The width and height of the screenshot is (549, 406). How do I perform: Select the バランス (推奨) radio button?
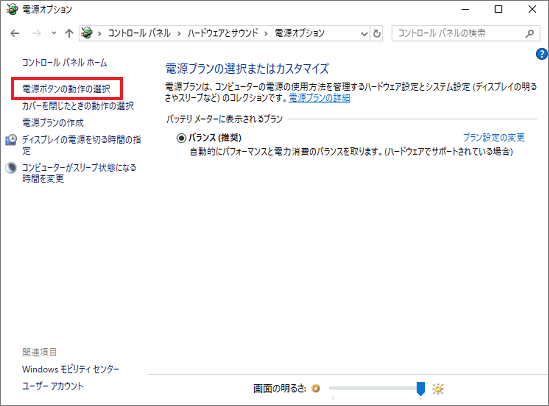(181, 138)
